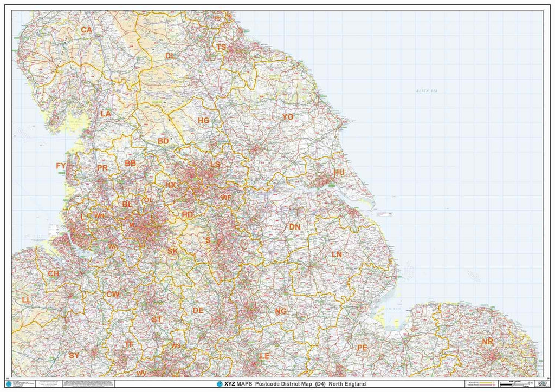555x392 pixels.
Task: Select the CH postcode area label
Action: [x=53, y=273]
